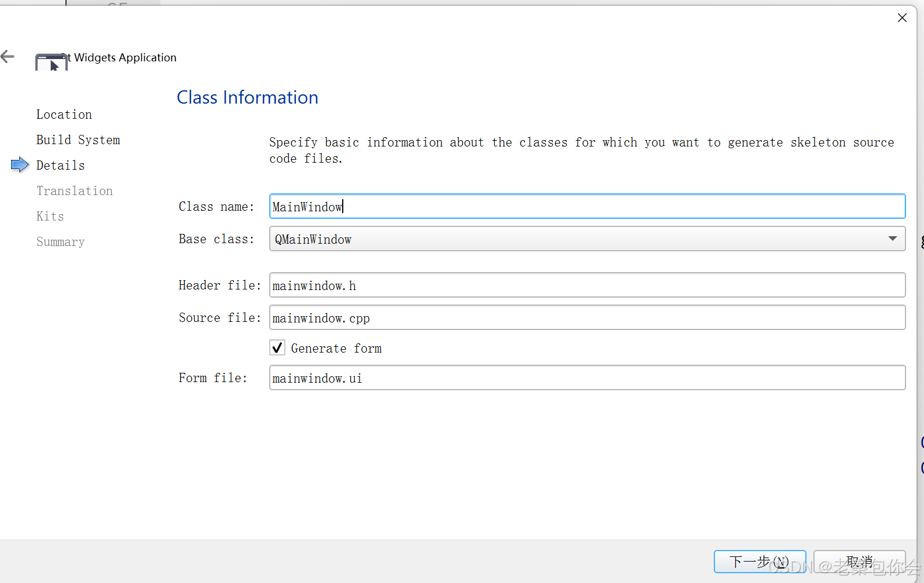The image size is (924, 583).
Task: Select the Location step in sidebar
Action: click(64, 115)
